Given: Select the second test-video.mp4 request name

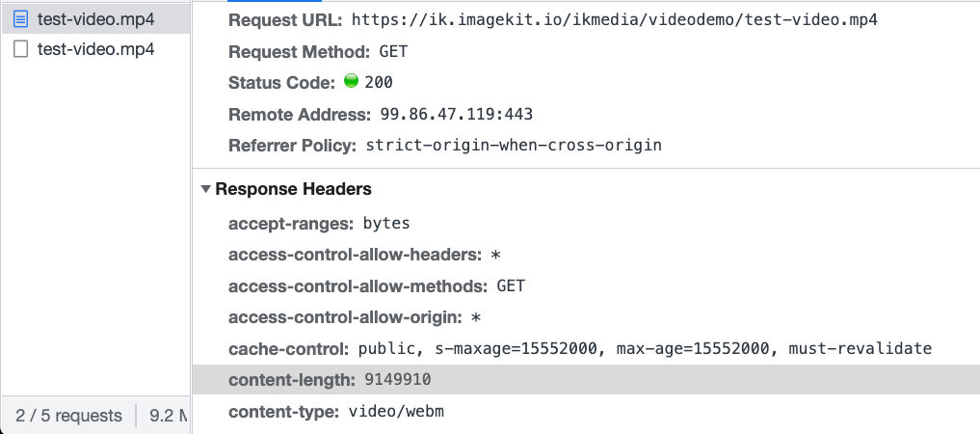Looking at the screenshot, I should (95, 49).
